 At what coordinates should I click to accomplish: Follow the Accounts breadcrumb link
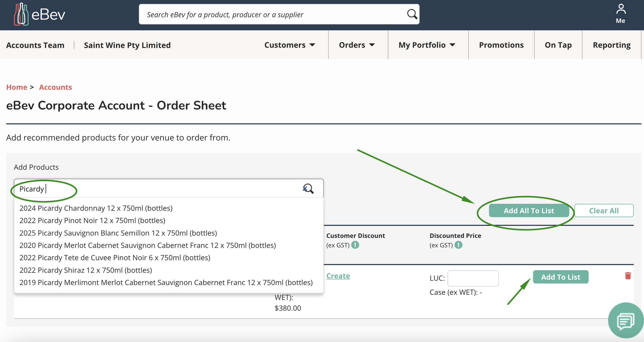coord(55,87)
